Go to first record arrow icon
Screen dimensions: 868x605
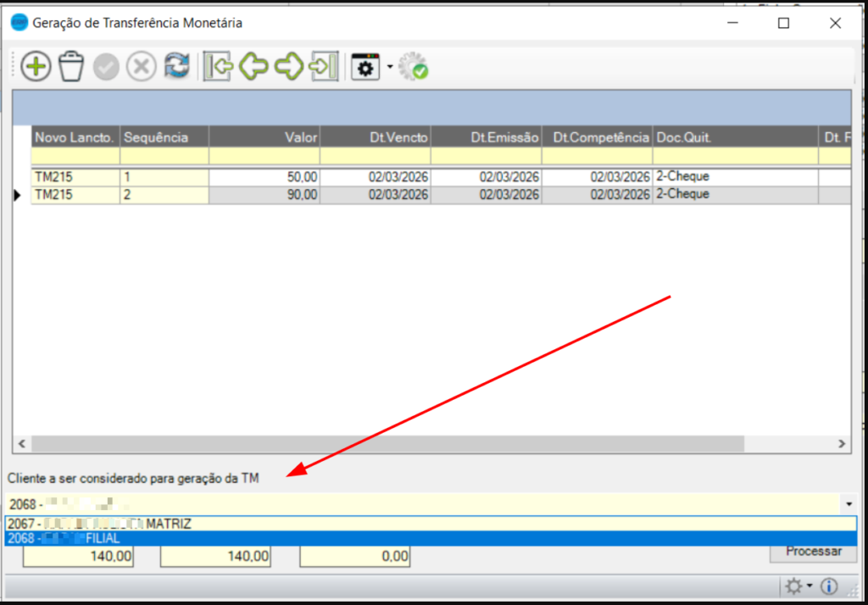point(218,68)
